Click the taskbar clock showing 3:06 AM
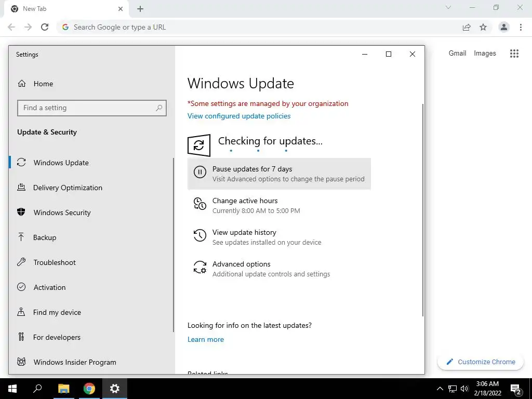The height and width of the screenshot is (399, 532). [487, 389]
